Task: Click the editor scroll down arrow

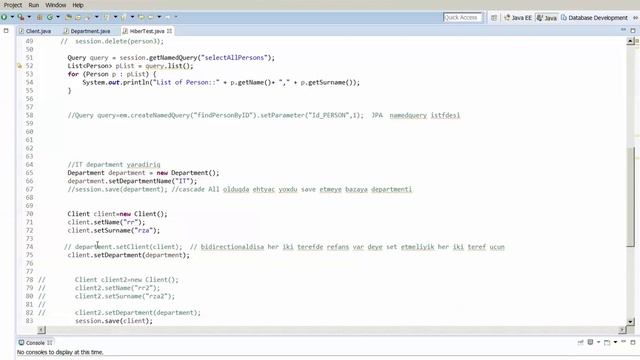Action: click(630, 322)
